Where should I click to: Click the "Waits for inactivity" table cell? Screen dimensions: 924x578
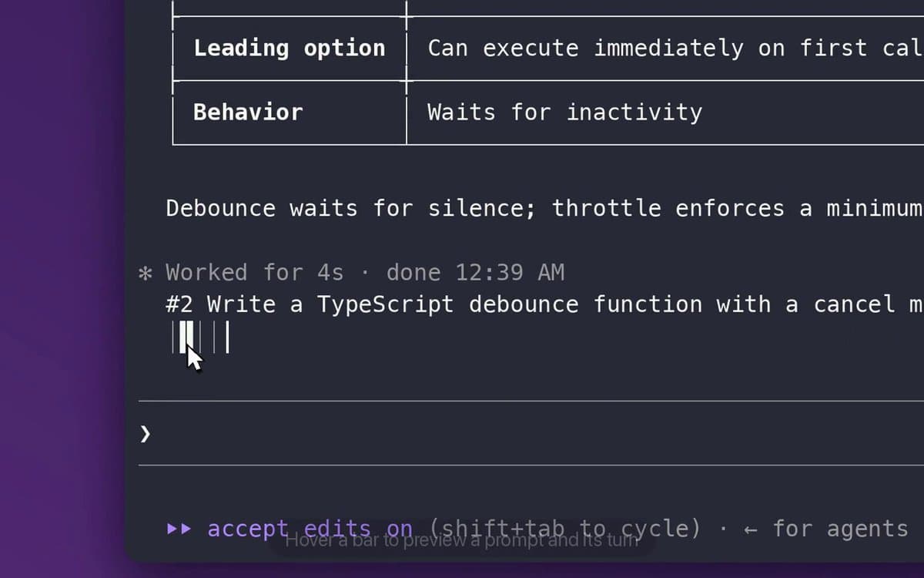[x=564, y=113]
